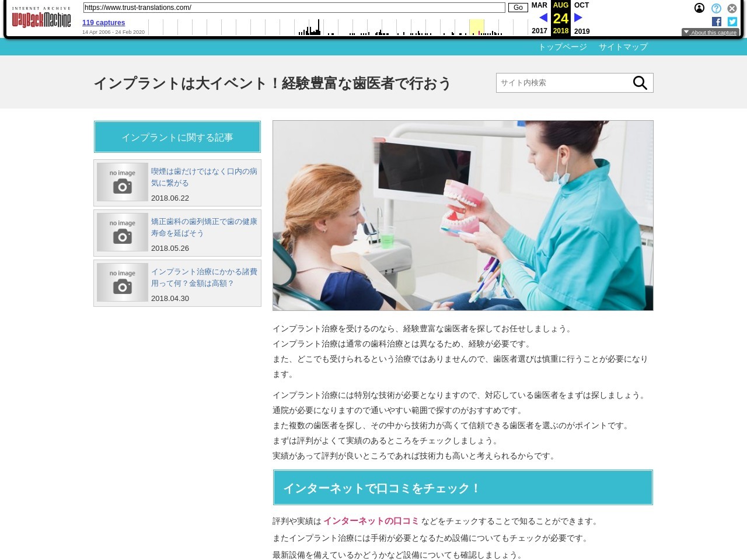
Task: Click thumbnail of the 2018.04.30 article
Action: (x=123, y=282)
